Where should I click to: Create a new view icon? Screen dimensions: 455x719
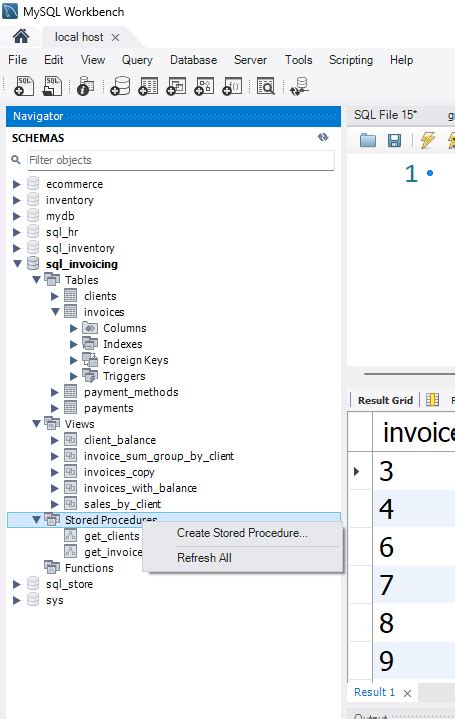(176, 86)
